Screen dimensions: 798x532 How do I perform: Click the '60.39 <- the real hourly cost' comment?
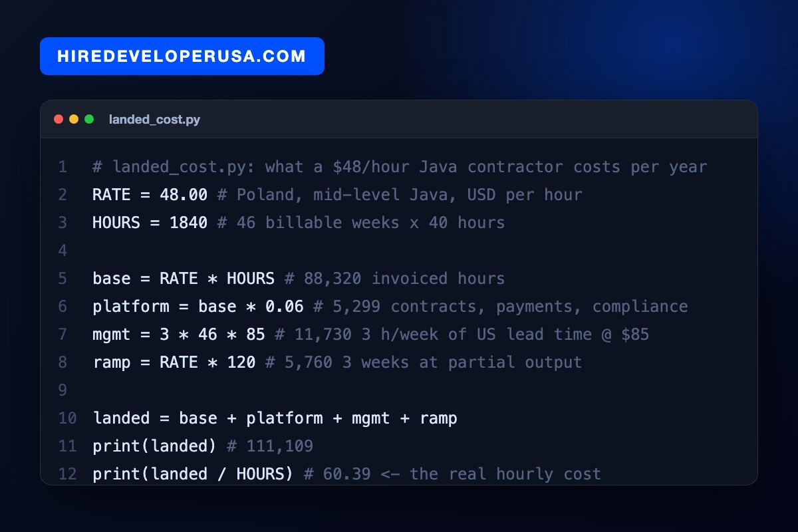pos(462,473)
